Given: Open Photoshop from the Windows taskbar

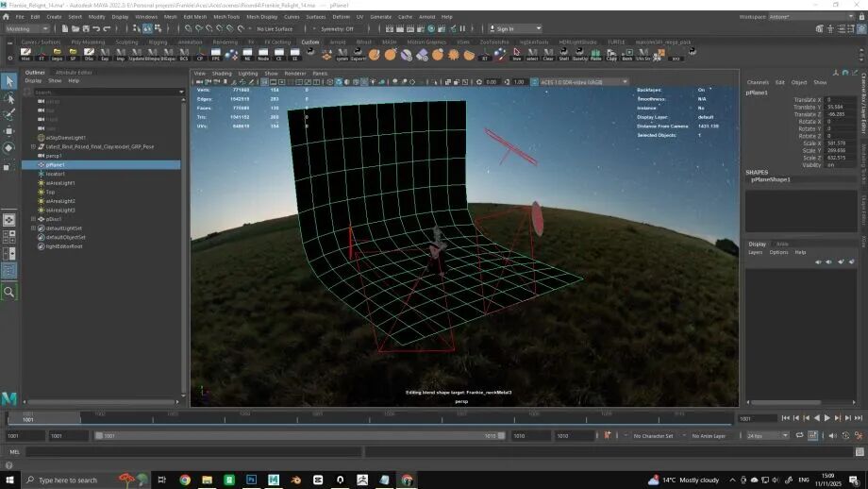Looking at the screenshot, I should 252,480.
